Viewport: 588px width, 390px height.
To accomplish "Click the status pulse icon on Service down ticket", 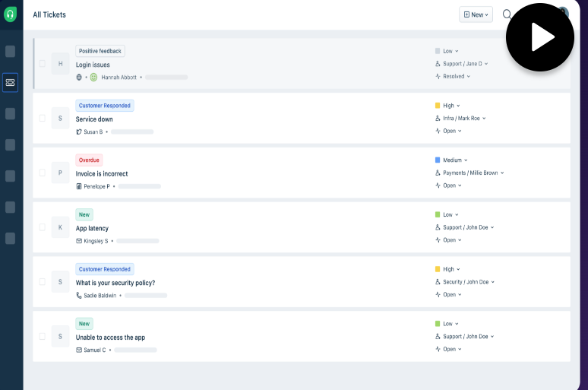I will 438,131.
